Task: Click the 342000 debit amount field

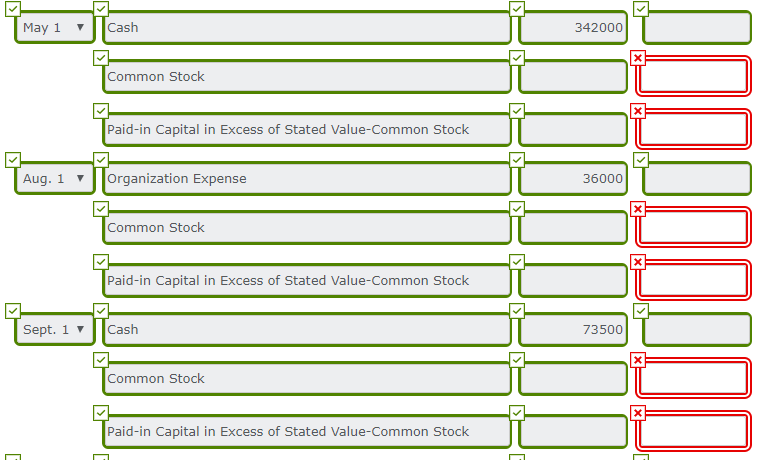Action: pyautogui.click(x=572, y=28)
